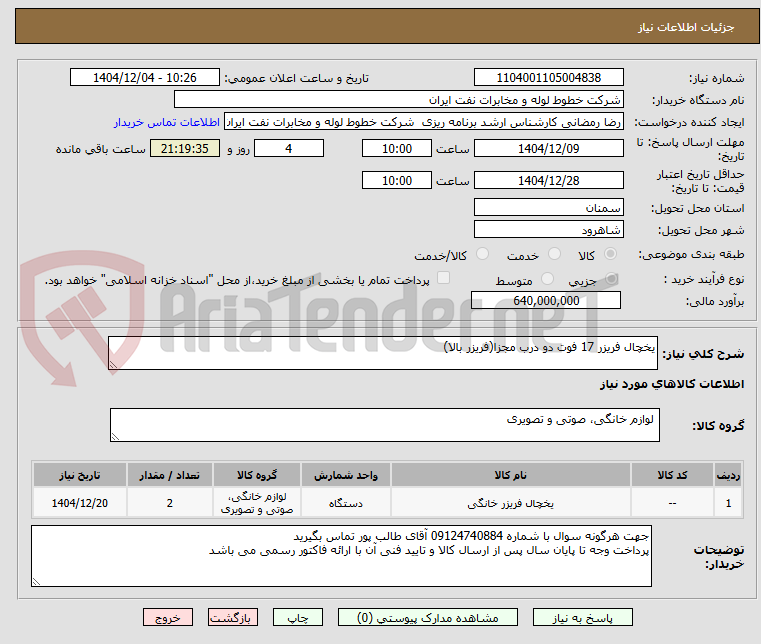Click the چاپ print button

[x=298, y=617]
